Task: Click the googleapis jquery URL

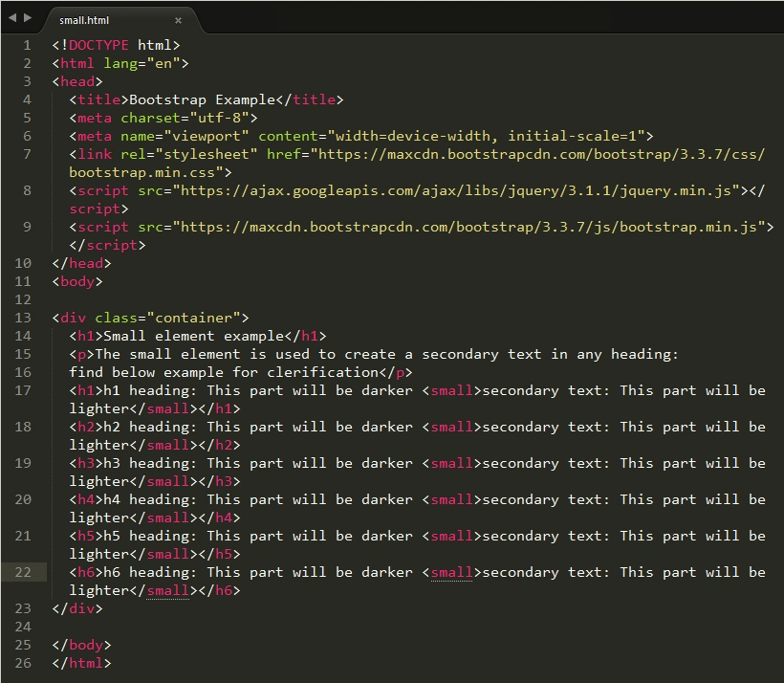Action: [456, 190]
